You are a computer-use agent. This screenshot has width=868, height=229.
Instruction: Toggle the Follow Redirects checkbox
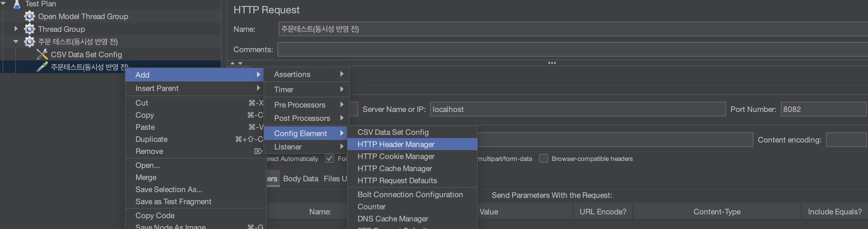click(x=330, y=159)
